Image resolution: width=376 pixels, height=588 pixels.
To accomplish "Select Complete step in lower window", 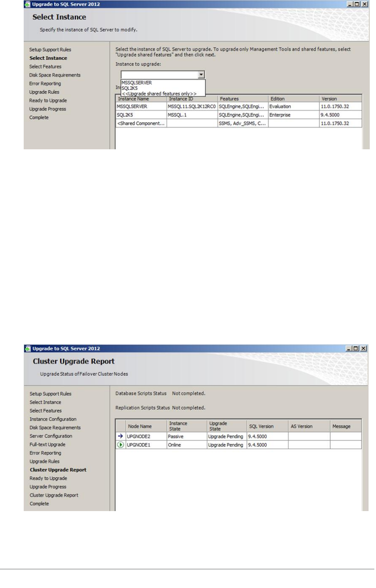I will pos(39,504).
